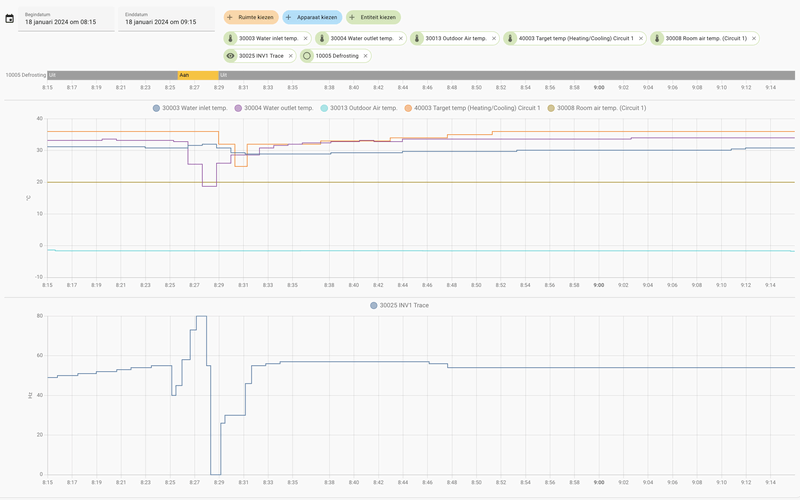The height and width of the screenshot is (500, 800).
Task: Open the calendar date range picker icon
Action: pyautogui.click(x=10, y=19)
